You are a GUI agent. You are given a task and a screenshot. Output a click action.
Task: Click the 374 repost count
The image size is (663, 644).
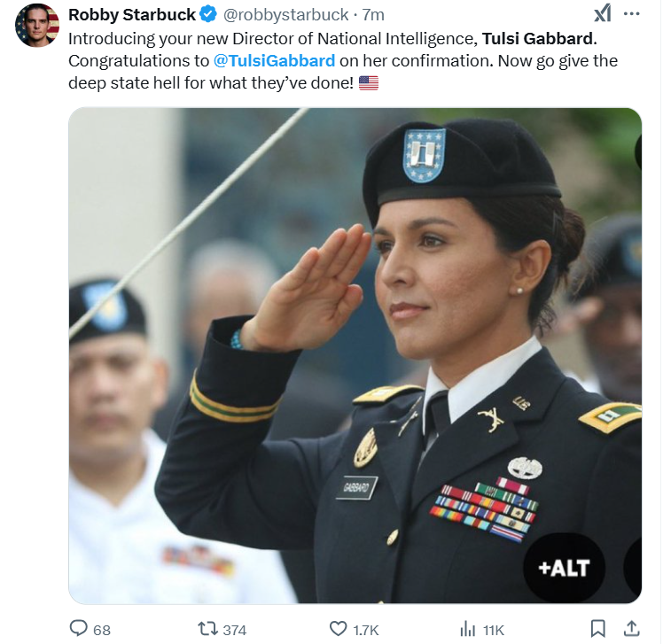234,630
